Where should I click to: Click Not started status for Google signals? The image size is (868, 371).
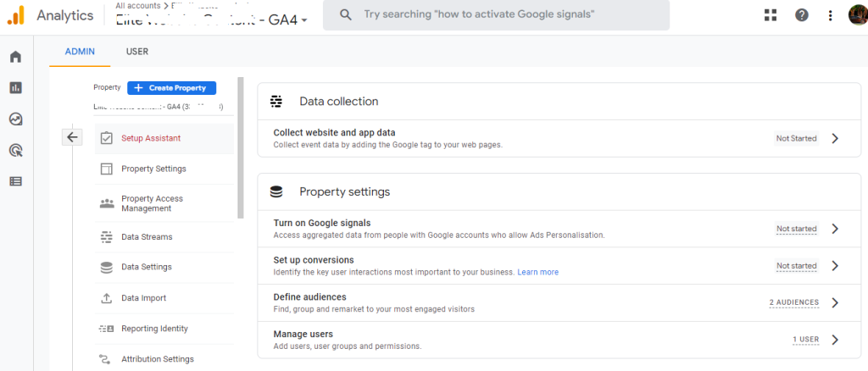(797, 229)
